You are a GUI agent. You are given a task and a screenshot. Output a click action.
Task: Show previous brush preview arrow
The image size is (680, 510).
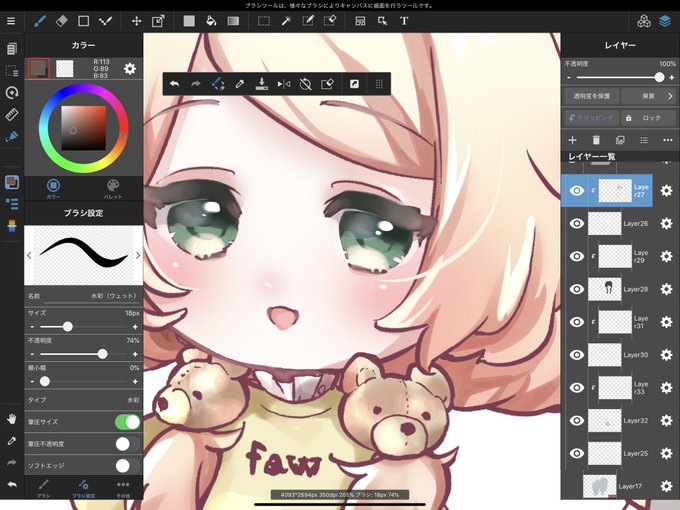pos(29,255)
